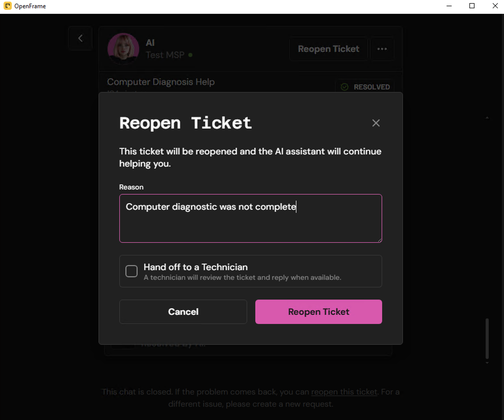
Task: Click the green RESOLVED check icon
Action: 344,87
